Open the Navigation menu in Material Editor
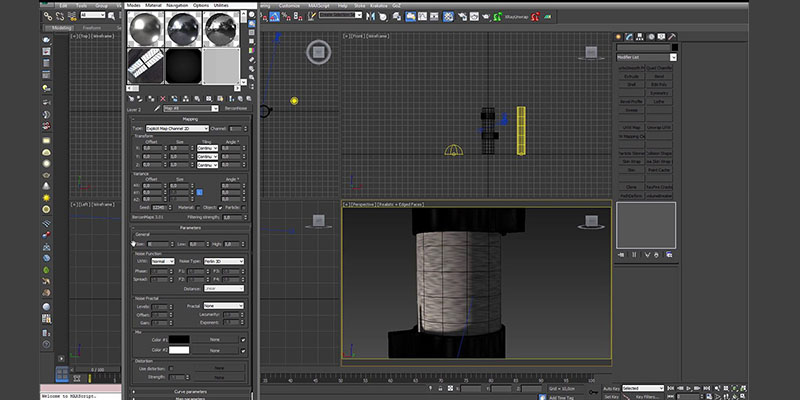This screenshot has width=800, height=400. tap(177, 5)
